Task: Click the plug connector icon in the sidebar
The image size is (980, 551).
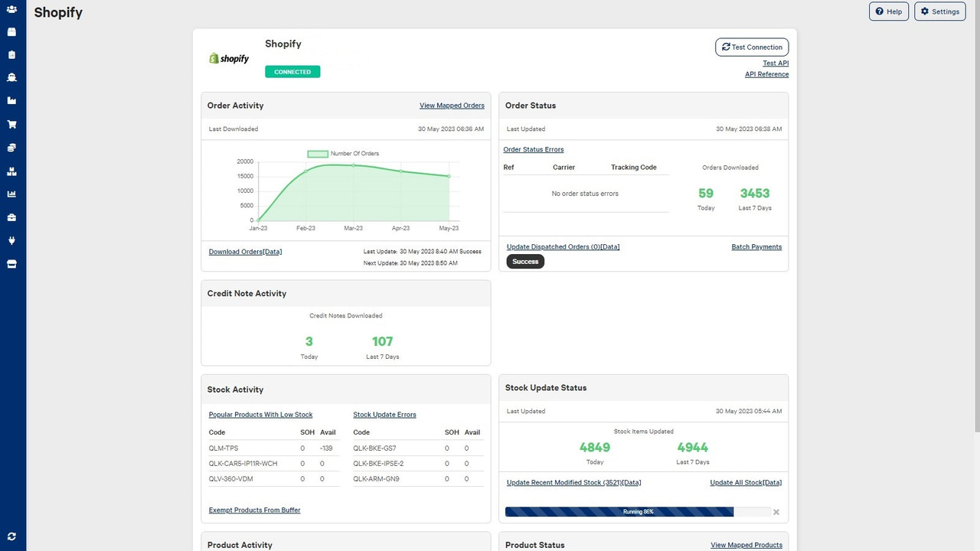Action: [13, 240]
